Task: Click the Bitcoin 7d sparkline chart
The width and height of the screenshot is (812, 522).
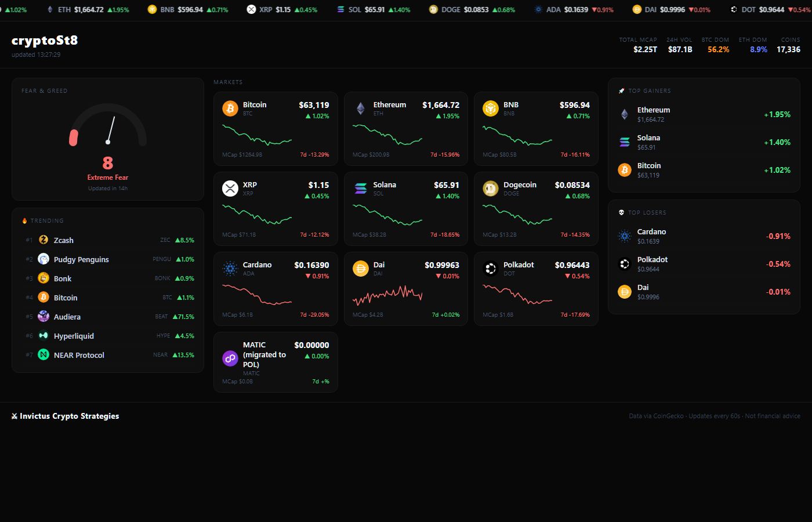Action: tap(257, 135)
